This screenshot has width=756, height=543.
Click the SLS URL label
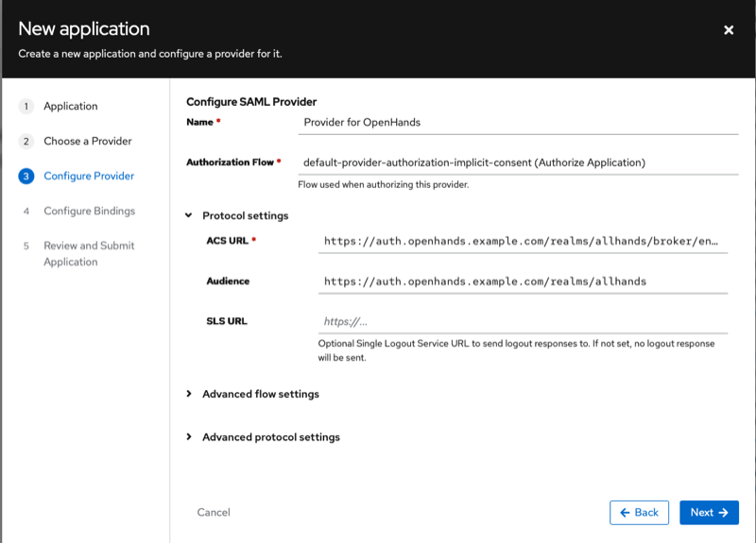click(x=227, y=321)
